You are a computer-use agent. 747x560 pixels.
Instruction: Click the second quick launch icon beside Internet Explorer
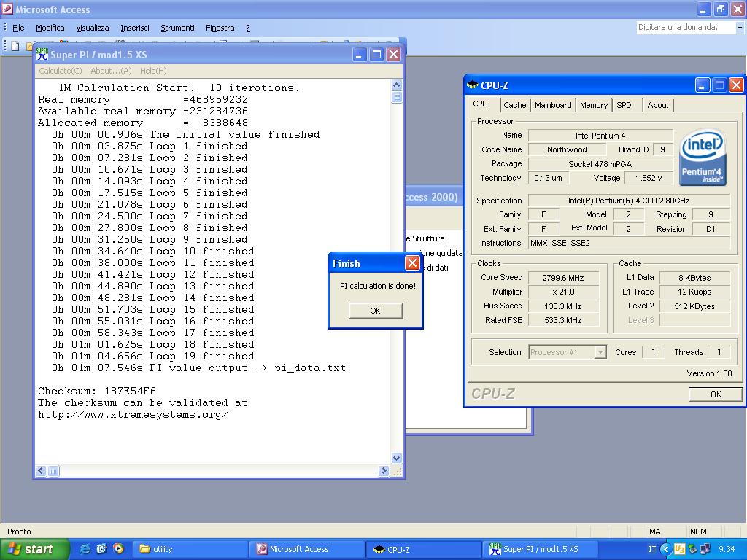click(101, 549)
